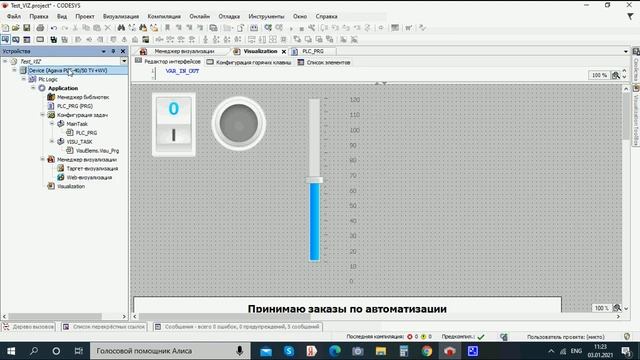Click the Library Manager book icon in tree
Image resolution: width=640 pixels, height=360 pixels.
click(x=51, y=97)
